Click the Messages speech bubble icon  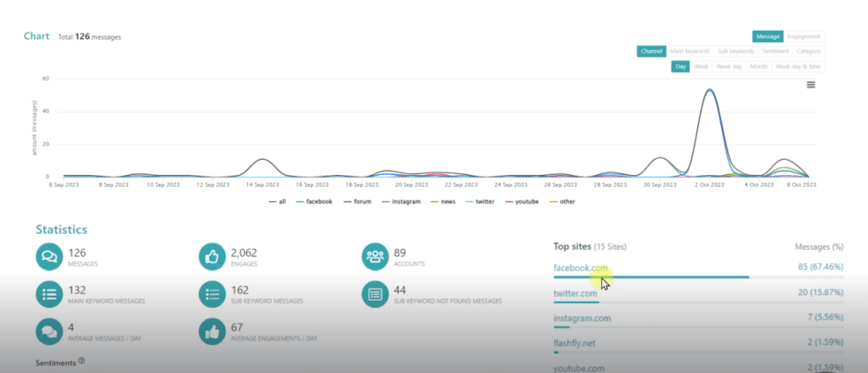49,257
